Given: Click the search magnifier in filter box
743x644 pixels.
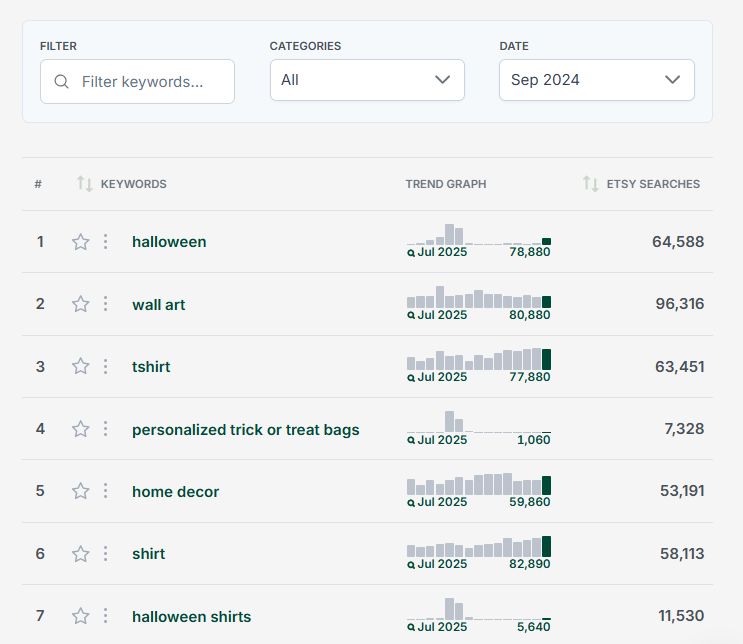Looking at the screenshot, I should pyautogui.click(x=62, y=82).
